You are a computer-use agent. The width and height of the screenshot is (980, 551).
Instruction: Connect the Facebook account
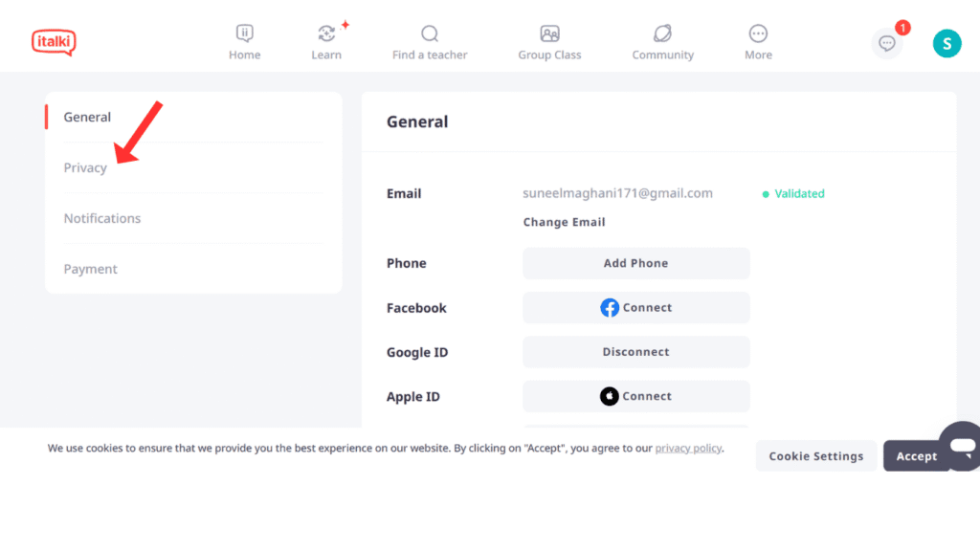coord(635,308)
